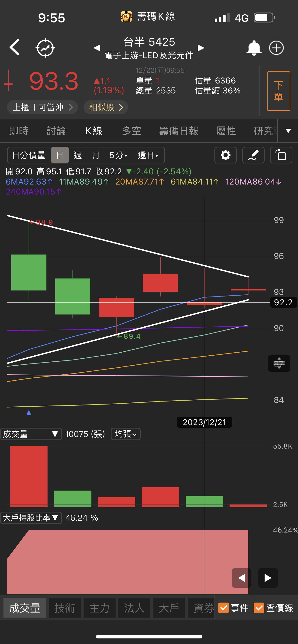Screen dimensions: 298x644
Task: Tap the 120MA86.04 moving average label
Action: (253, 182)
